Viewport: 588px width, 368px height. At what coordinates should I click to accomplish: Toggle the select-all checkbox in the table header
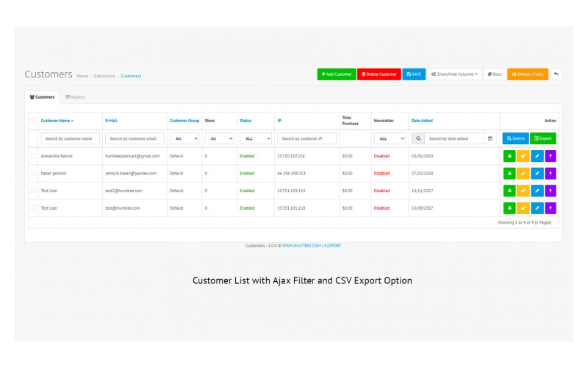pos(32,121)
